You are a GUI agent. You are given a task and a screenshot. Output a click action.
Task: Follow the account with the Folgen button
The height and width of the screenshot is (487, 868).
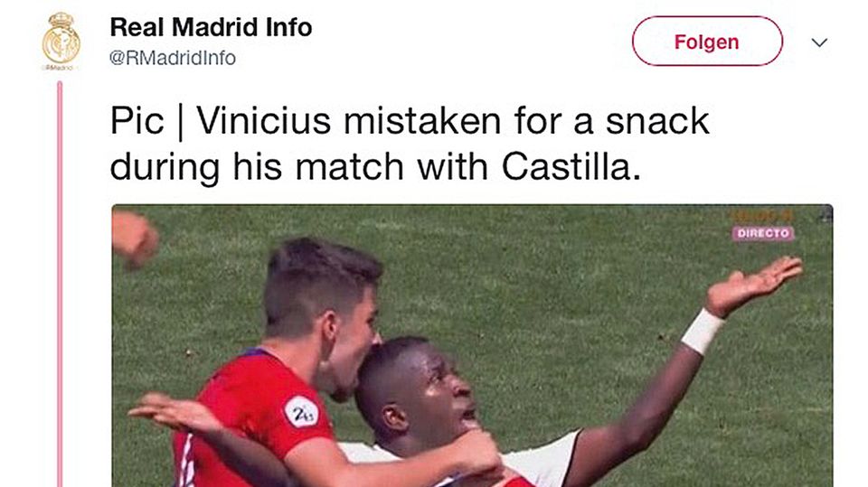click(707, 42)
